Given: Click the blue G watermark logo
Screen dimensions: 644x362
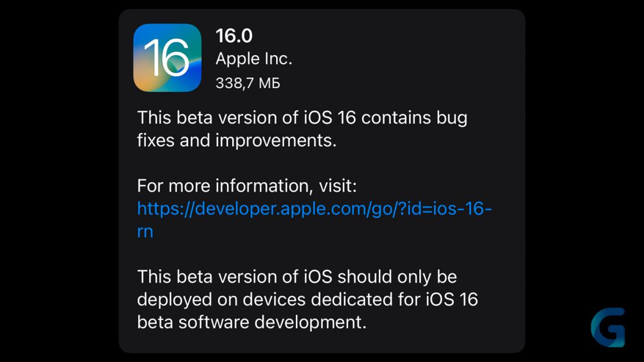Looking at the screenshot, I should coord(608,327).
